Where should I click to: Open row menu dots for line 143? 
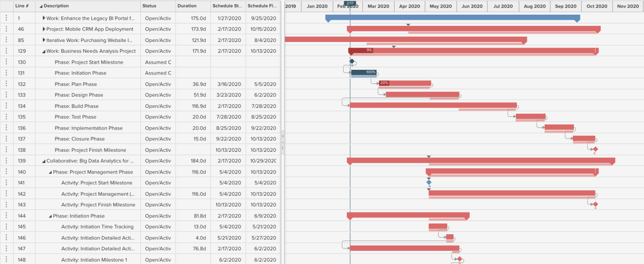[6, 205]
